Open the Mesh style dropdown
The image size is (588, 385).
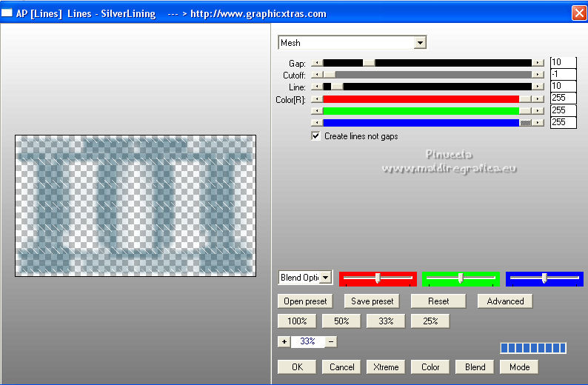[420, 43]
